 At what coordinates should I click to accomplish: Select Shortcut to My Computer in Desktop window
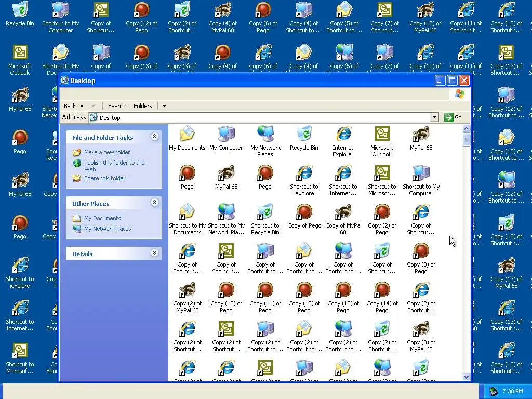click(x=421, y=180)
